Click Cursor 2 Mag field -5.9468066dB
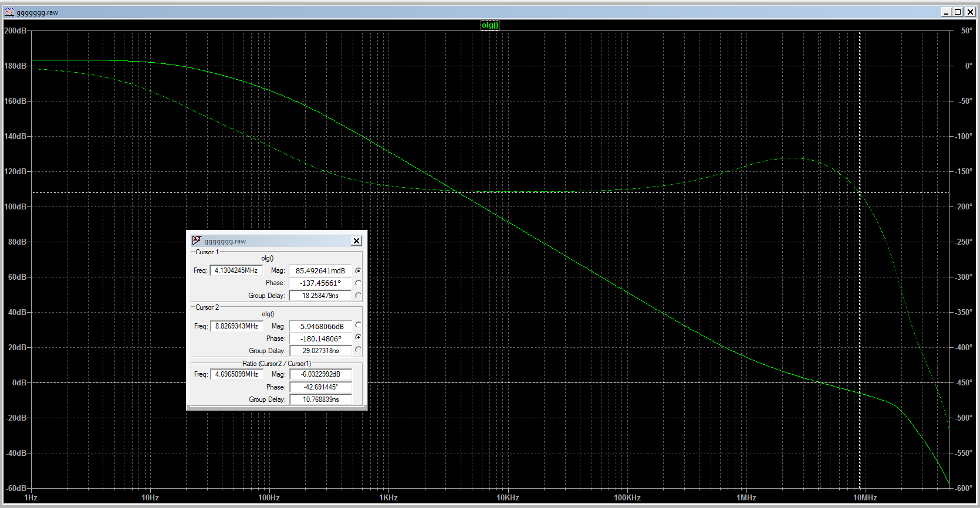This screenshot has height=508, width=980. [x=321, y=326]
